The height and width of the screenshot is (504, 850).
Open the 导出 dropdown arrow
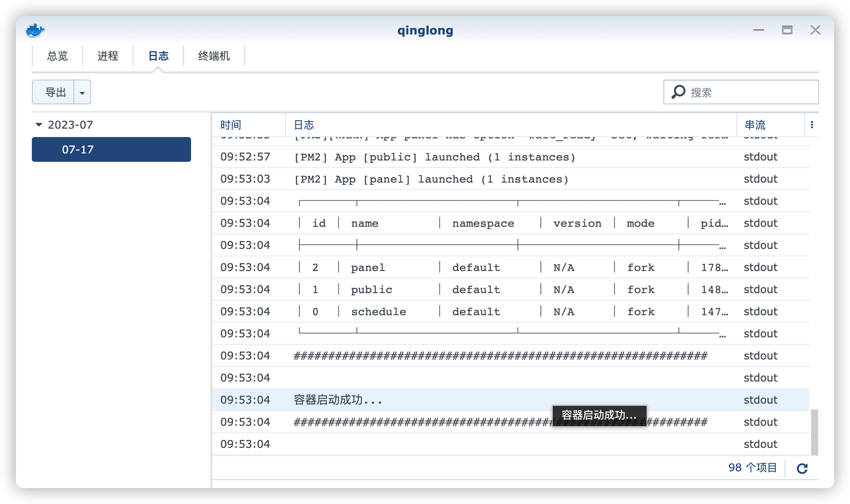[x=82, y=92]
